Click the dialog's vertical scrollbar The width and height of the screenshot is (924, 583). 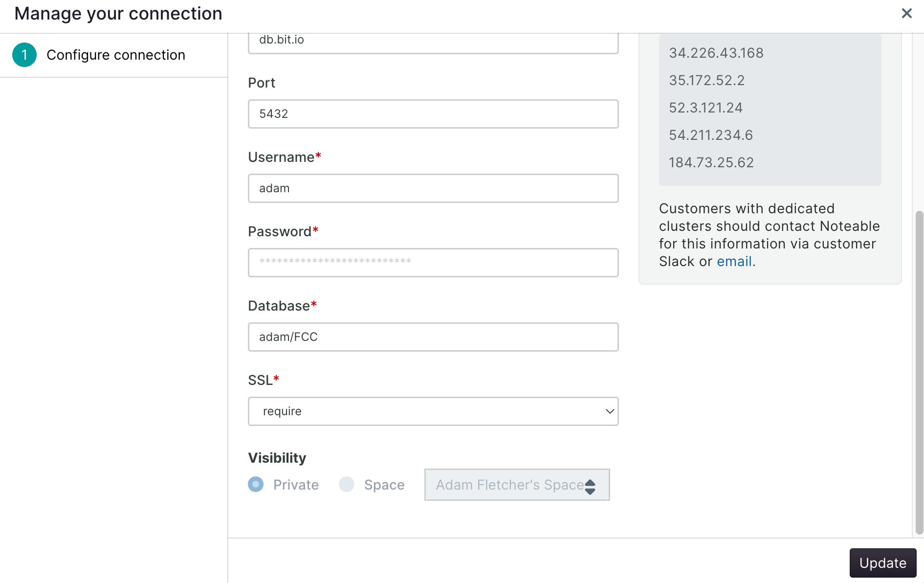click(919, 372)
